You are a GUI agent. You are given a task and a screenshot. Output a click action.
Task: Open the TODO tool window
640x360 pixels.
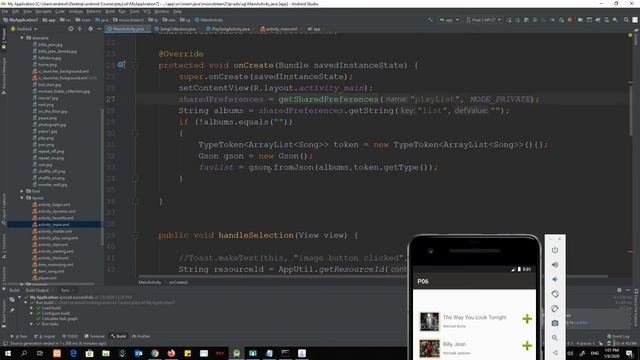70,336
